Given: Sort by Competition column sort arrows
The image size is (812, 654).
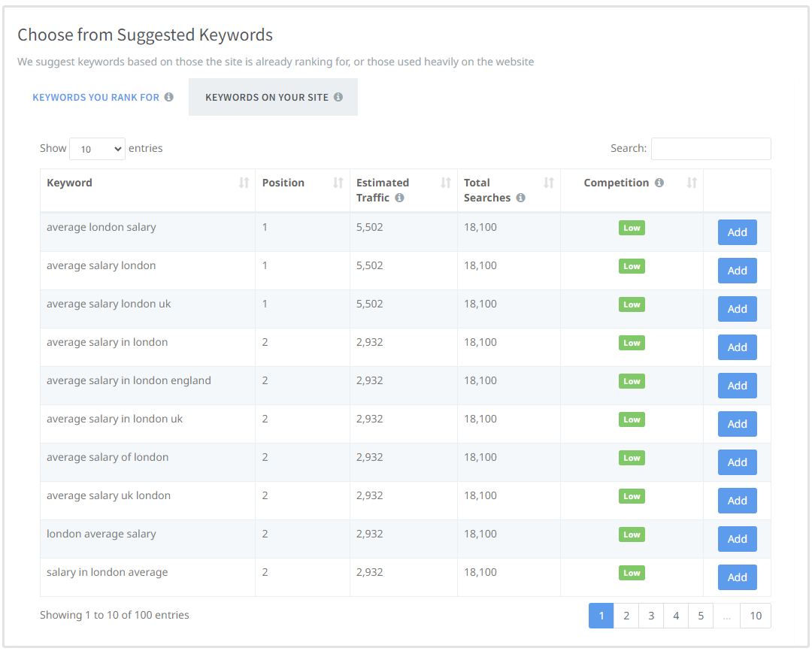Looking at the screenshot, I should point(692,183).
